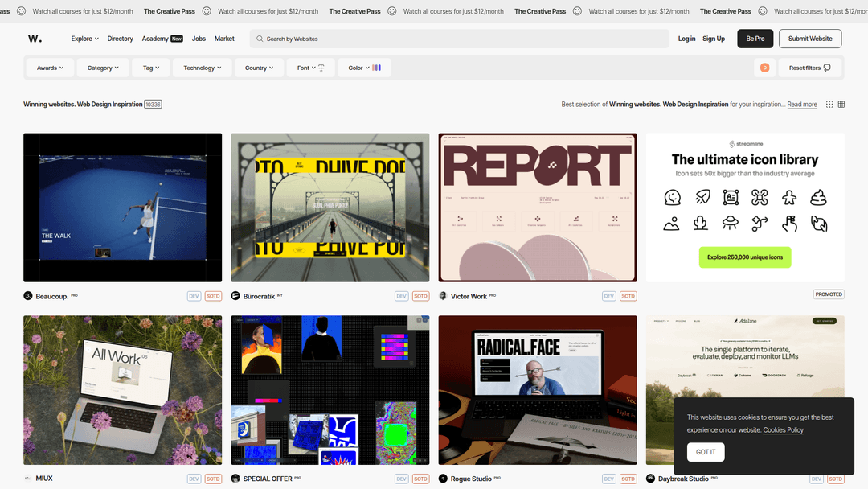The height and width of the screenshot is (489, 868).
Task: Click the Beaucoup profile avatar icon
Action: tap(28, 296)
